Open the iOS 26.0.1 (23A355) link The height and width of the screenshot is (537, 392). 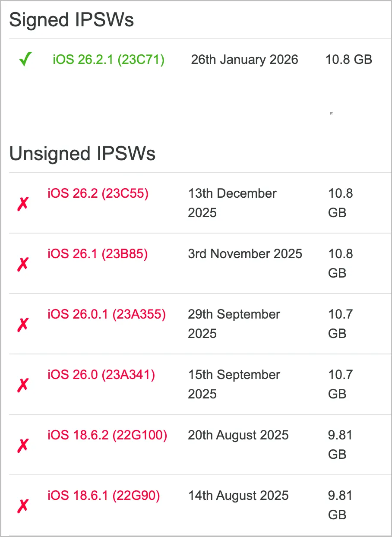point(107,315)
